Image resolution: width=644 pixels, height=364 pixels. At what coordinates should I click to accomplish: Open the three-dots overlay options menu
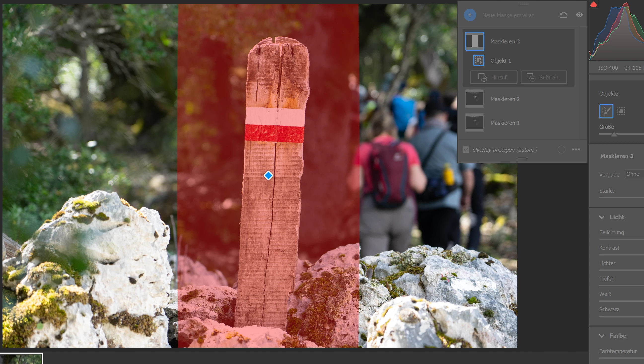tap(576, 149)
